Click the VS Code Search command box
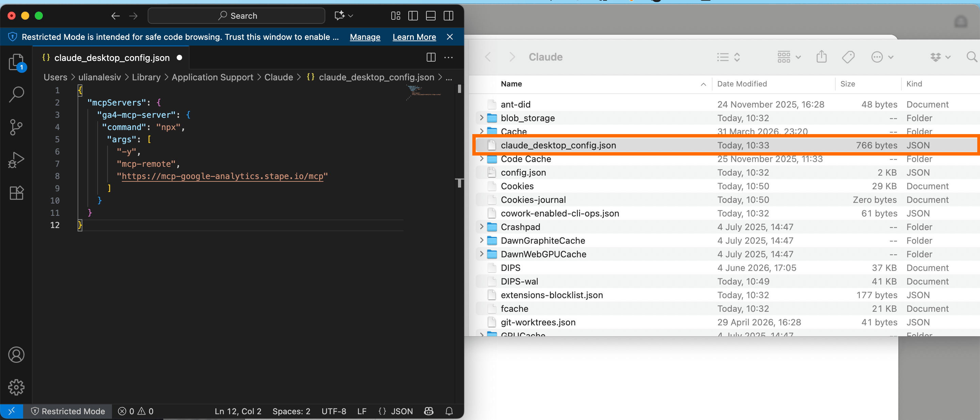 coord(236,16)
